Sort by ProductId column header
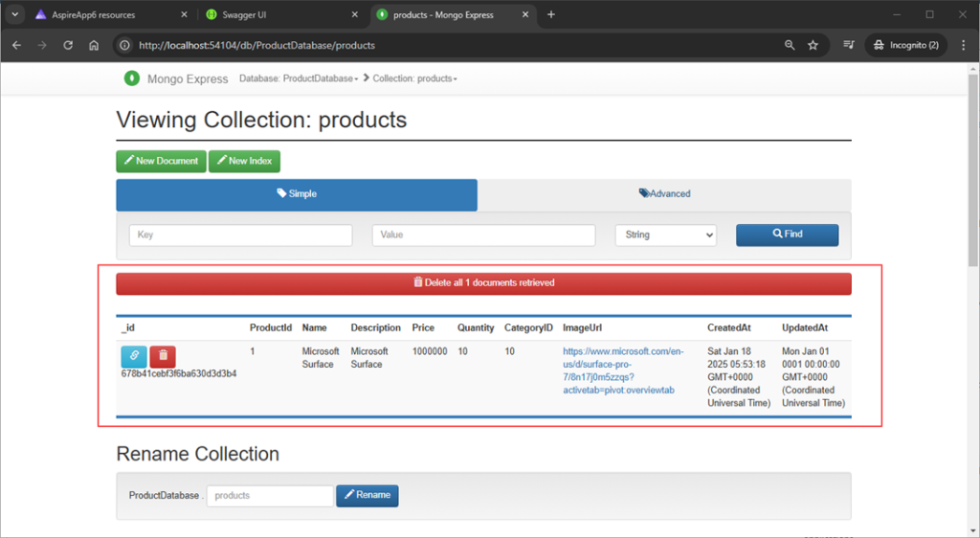 click(271, 328)
